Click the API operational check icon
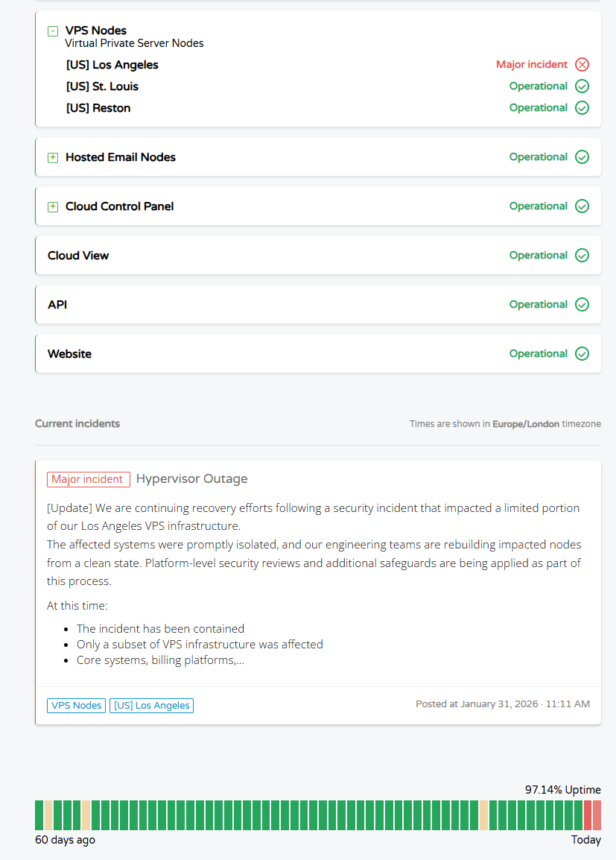 coord(582,304)
